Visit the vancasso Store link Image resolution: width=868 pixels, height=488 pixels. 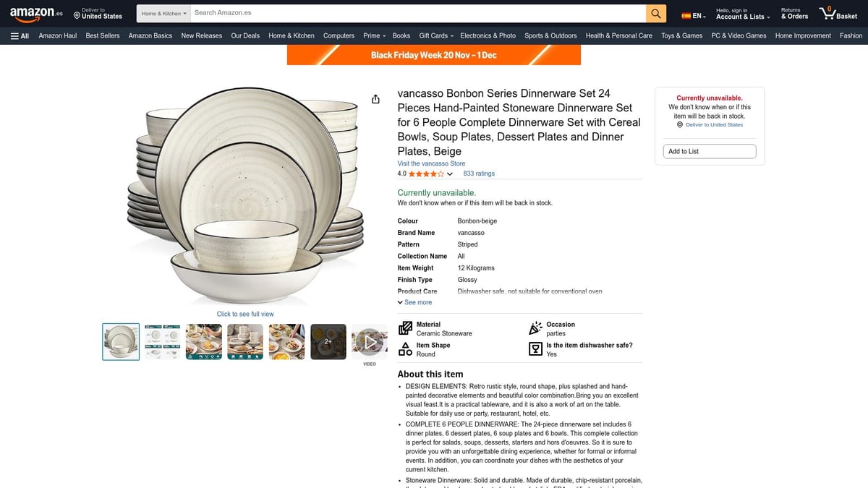pyautogui.click(x=431, y=163)
